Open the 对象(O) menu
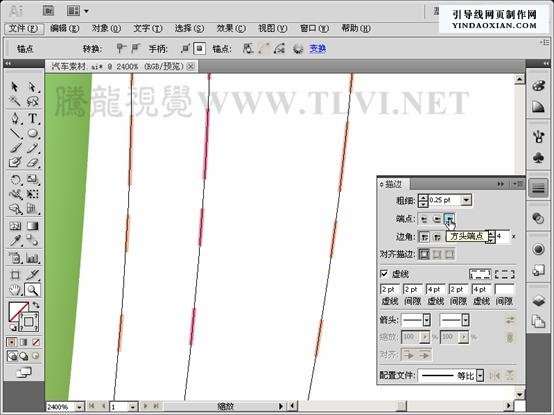The height and width of the screenshot is (415, 554). [106, 29]
